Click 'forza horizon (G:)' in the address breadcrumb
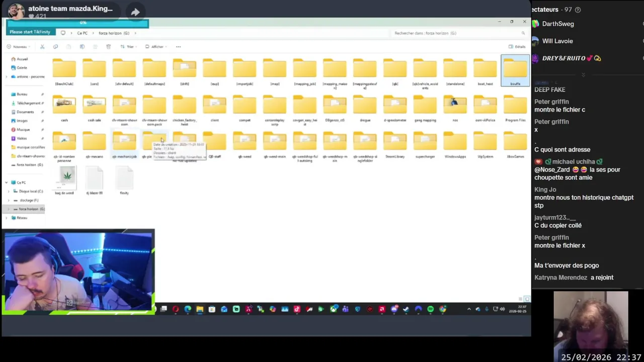 (114, 33)
